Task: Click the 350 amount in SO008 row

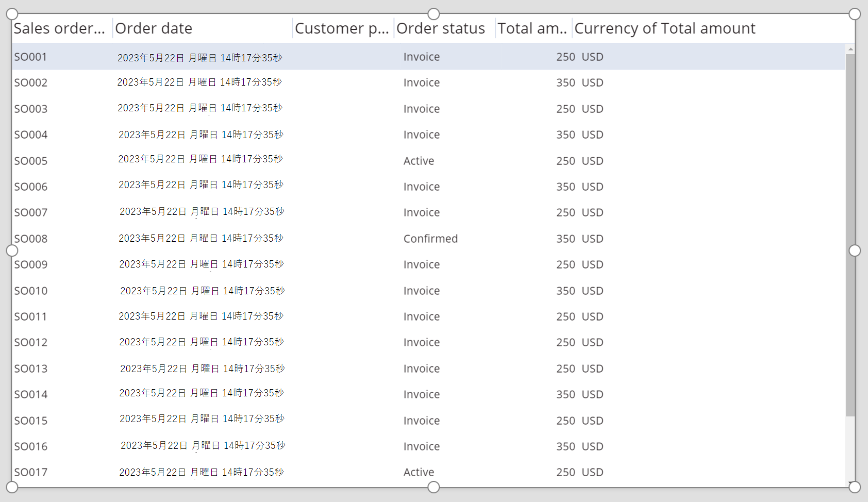Action: tap(565, 239)
